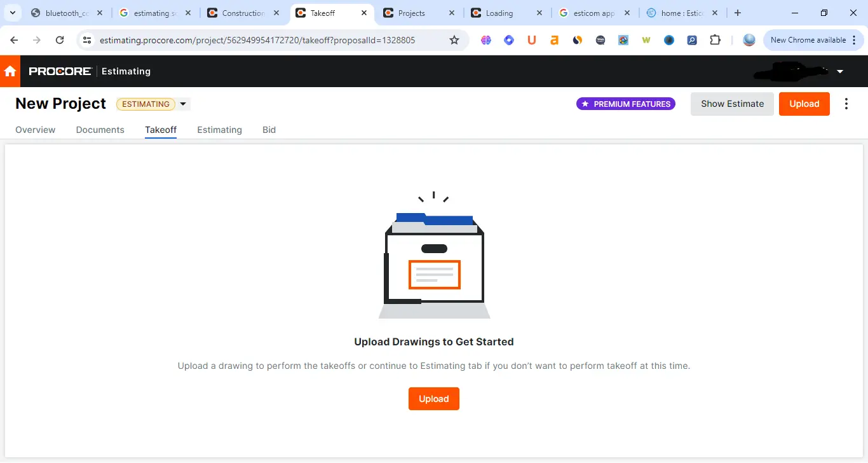This screenshot has width=868, height=463.
Task: Expand the tab search dropdown
Action: [12, 13]
